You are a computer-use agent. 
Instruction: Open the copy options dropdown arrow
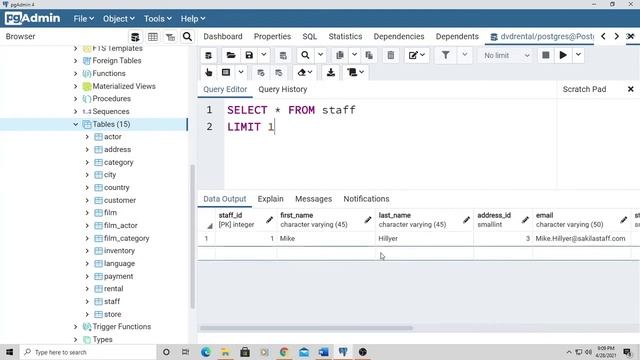click(x=354, y=55)
